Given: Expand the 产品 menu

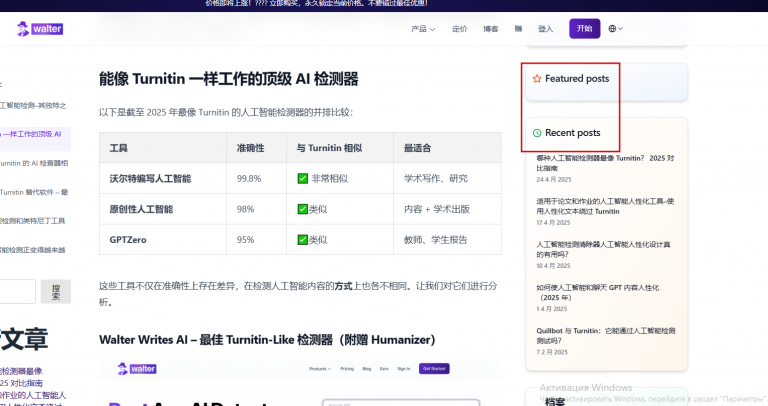Looking at the screenshot, I should (423, 29).
